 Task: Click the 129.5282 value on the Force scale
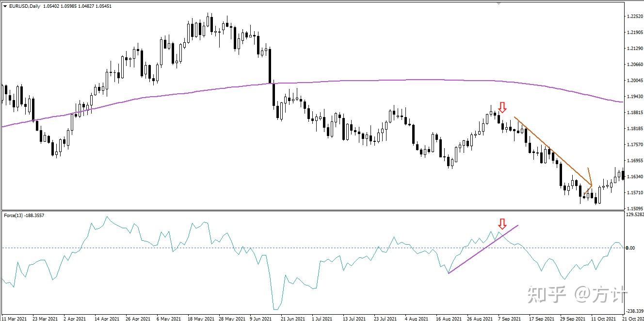click(x=634, y=214)
